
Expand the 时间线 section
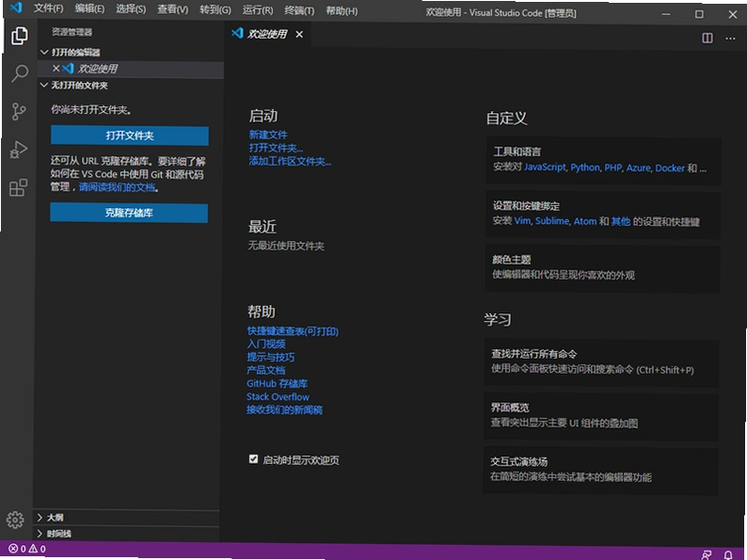[54, 534]
